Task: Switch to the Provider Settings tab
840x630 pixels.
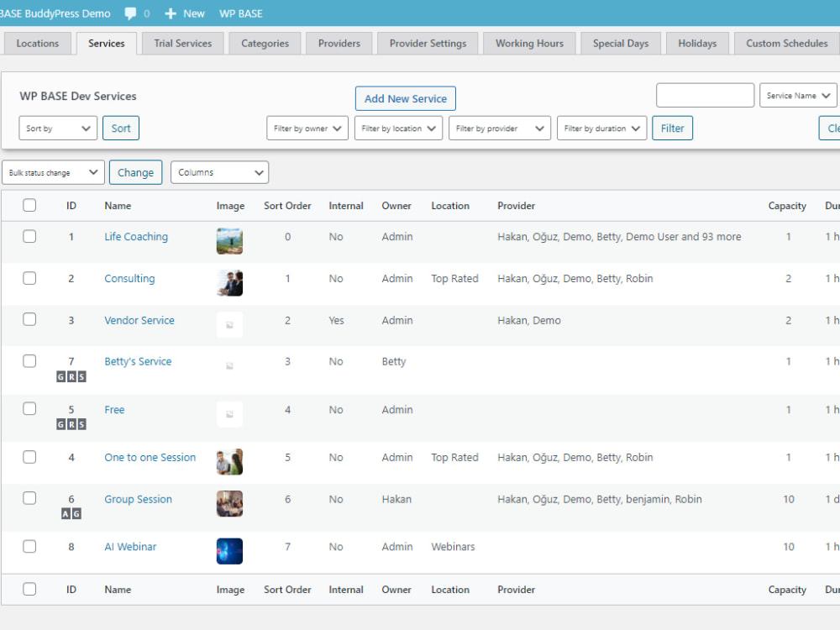Action: pos(428,44)
